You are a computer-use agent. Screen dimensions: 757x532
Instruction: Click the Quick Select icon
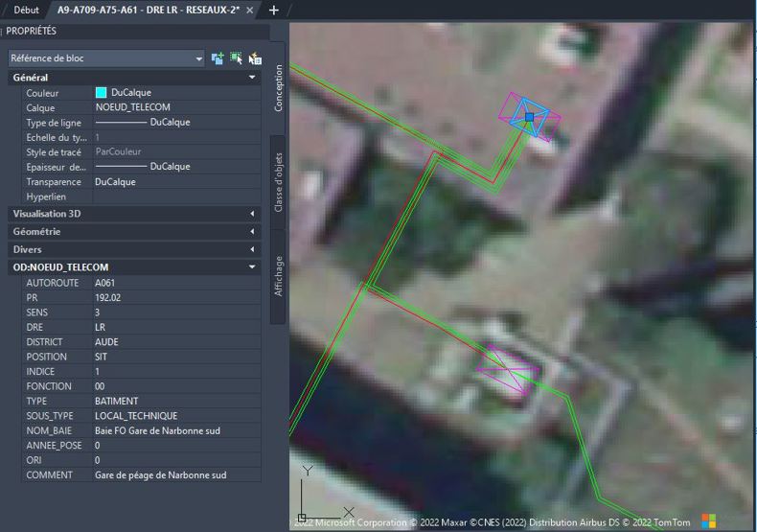[255, 58]
